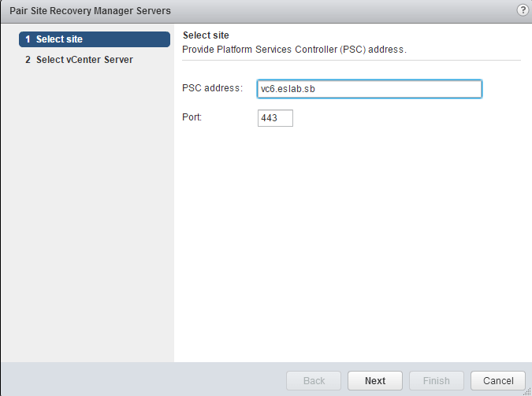Screen dimensions: 532x396
Task: Click the greyed-out Finish button
Action: pyautogui.click(x=437, y=380)
